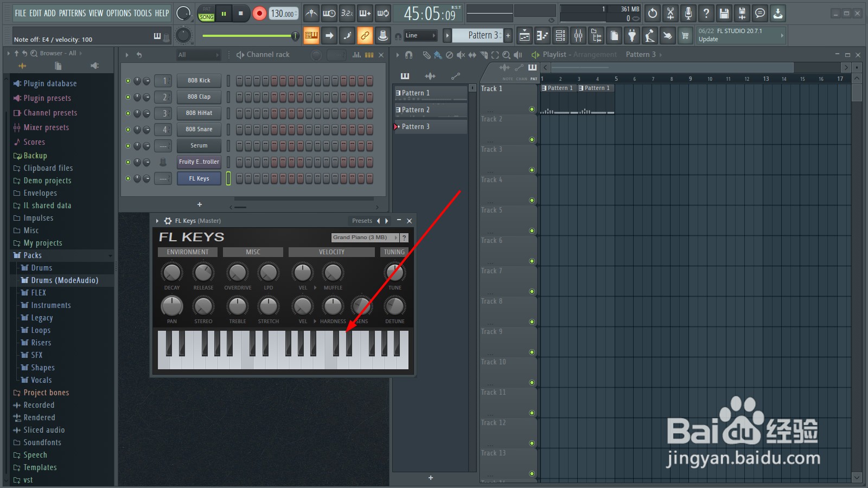Viewport: 868px width, 488px height.
Task: Open the OPTIONS menu
Action: [x=118, y=13]
